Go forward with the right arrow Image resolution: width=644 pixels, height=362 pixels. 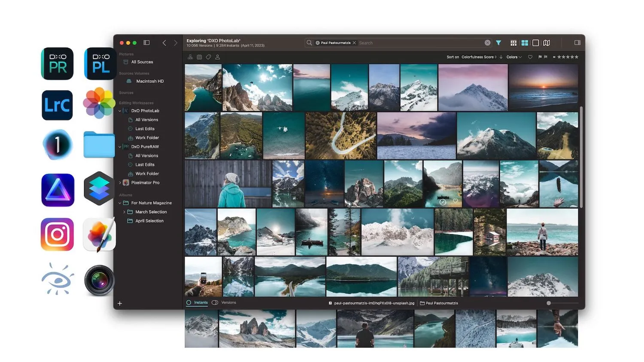click(175, 43)
